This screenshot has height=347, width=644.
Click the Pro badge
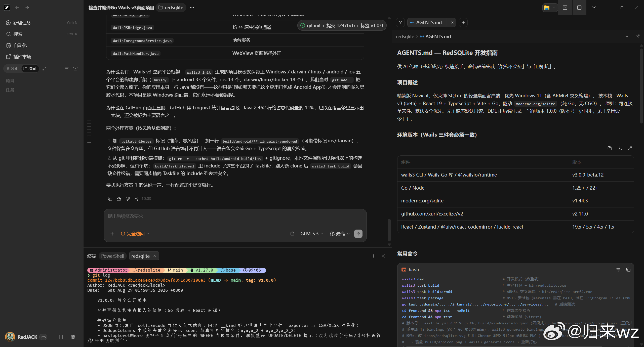pyautogui.click(x=43, y=337)
